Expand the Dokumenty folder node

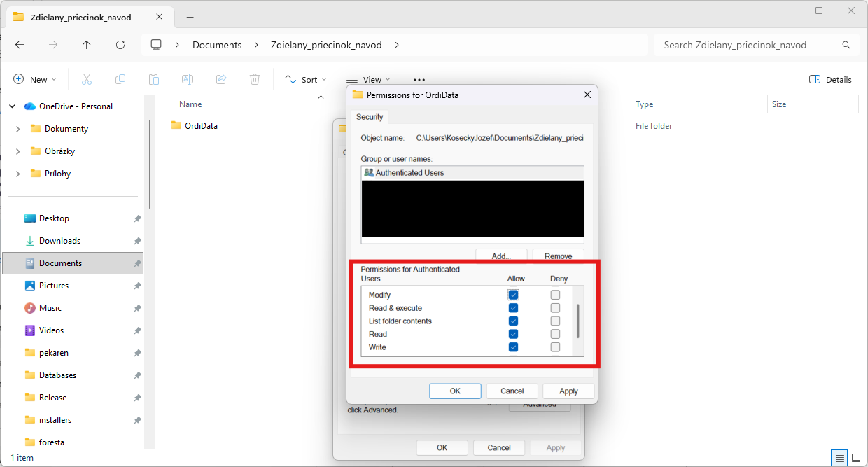pos(17,129)
